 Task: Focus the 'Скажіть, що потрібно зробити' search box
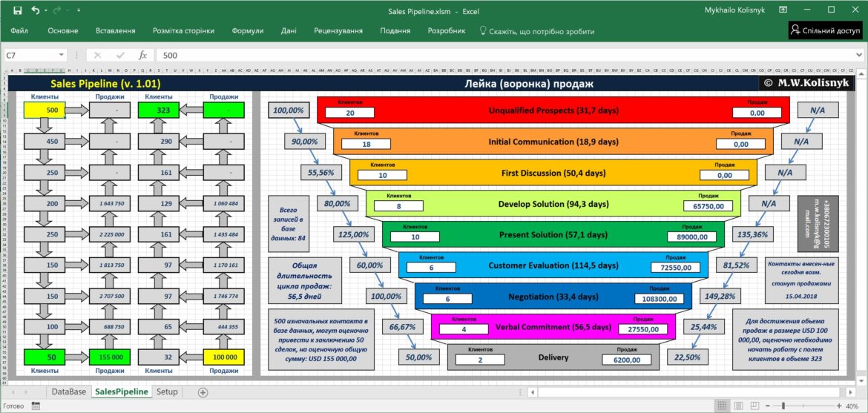click(542, 32)
